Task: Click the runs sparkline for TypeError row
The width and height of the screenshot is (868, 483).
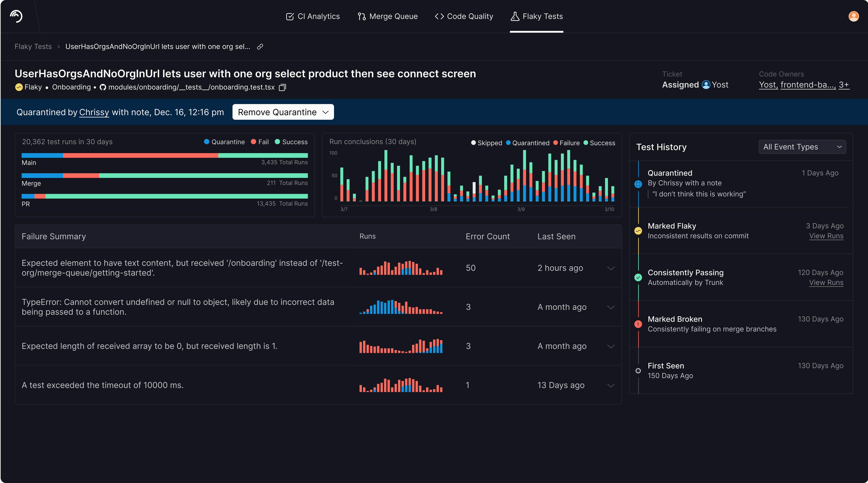Action: pyautogui.click(x=401, y=307)
